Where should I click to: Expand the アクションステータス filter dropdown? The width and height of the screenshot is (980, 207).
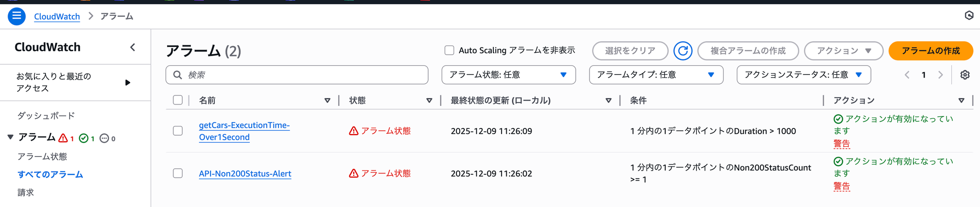tap(803, 75)
